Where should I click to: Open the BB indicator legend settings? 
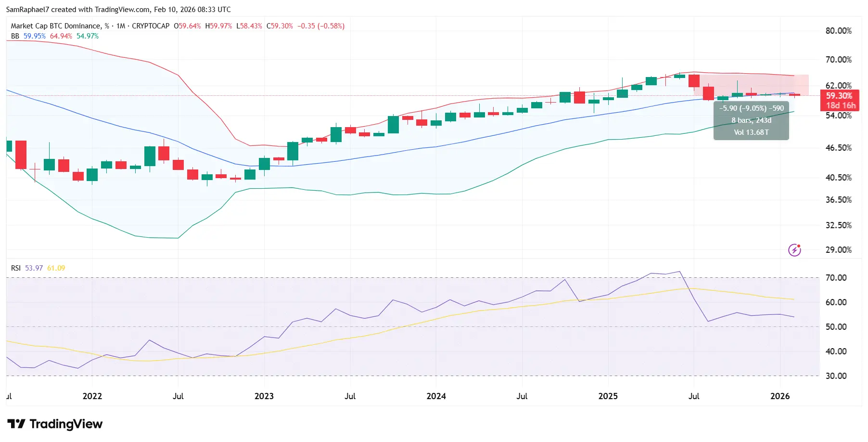point(14,36)
